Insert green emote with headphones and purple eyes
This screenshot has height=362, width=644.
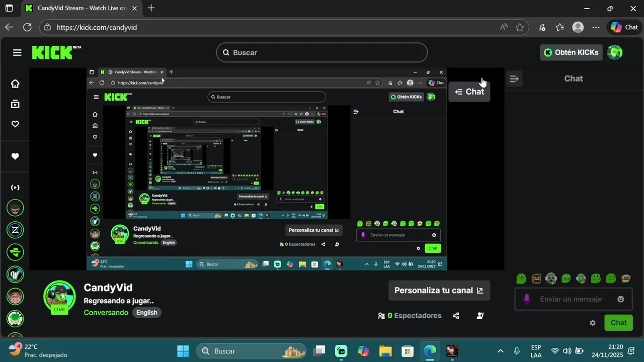[x=551, y=279]
